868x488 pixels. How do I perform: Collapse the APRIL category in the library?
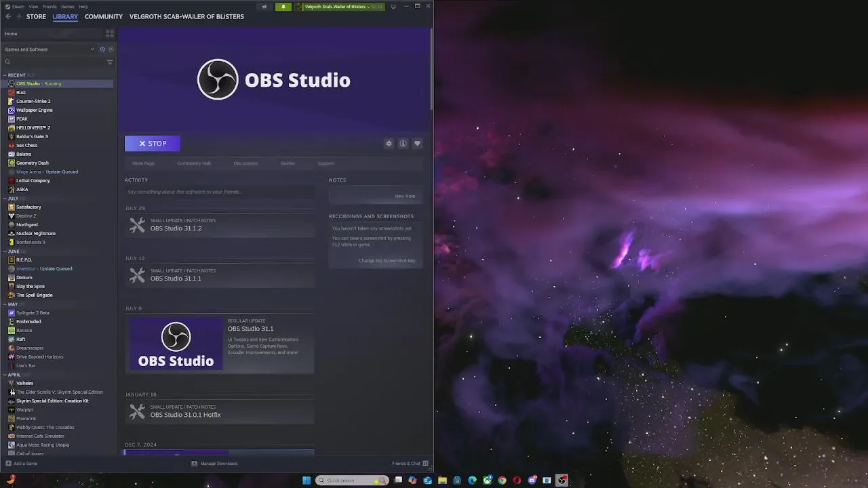coord(5,375)
